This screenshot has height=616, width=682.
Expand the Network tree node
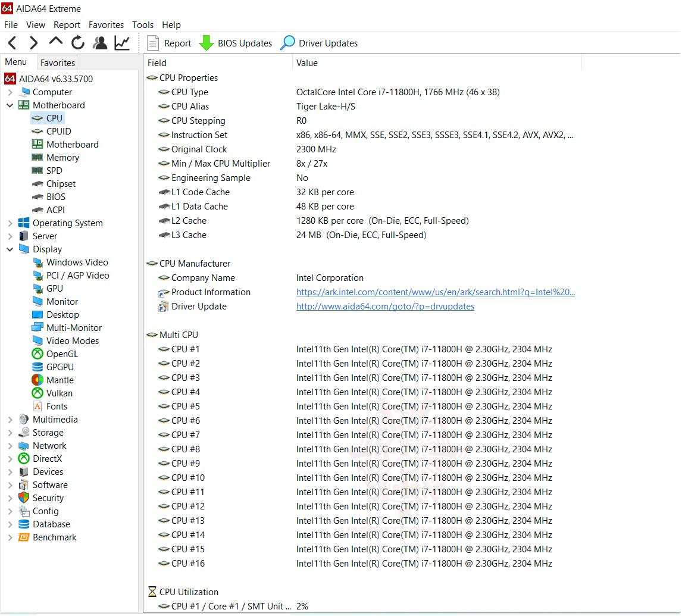(10, 445)
